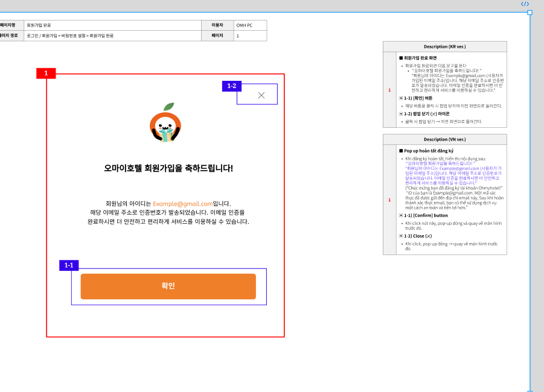This screenshot has width=544, height=392.
Task: Select the Pop up hoàn tất đăng ký title
Action: tap(426, 151)
